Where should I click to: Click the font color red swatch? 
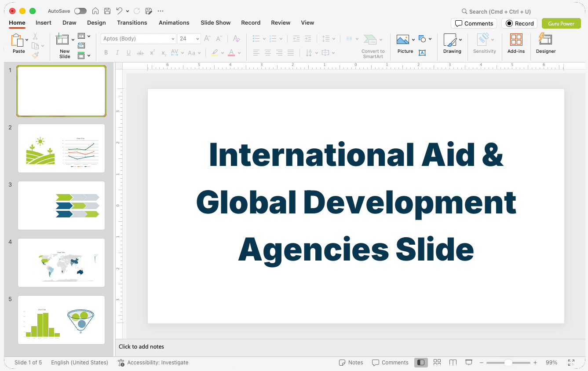(x=231, y=53)
